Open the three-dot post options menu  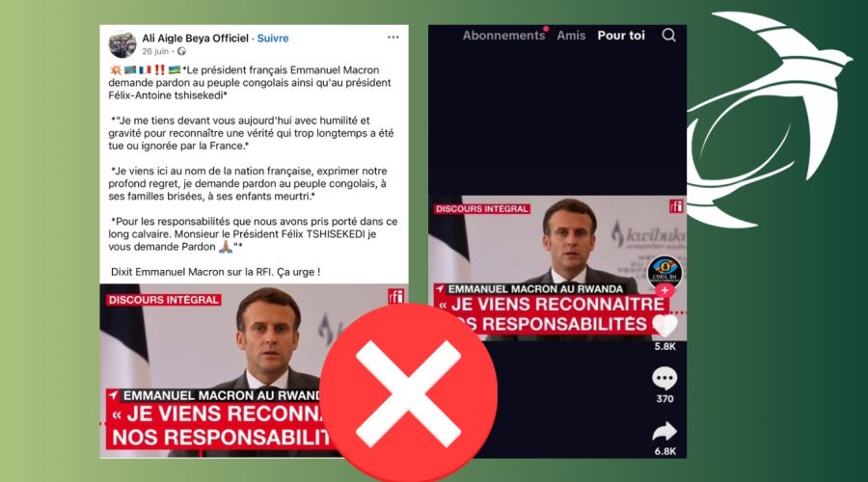393,37
